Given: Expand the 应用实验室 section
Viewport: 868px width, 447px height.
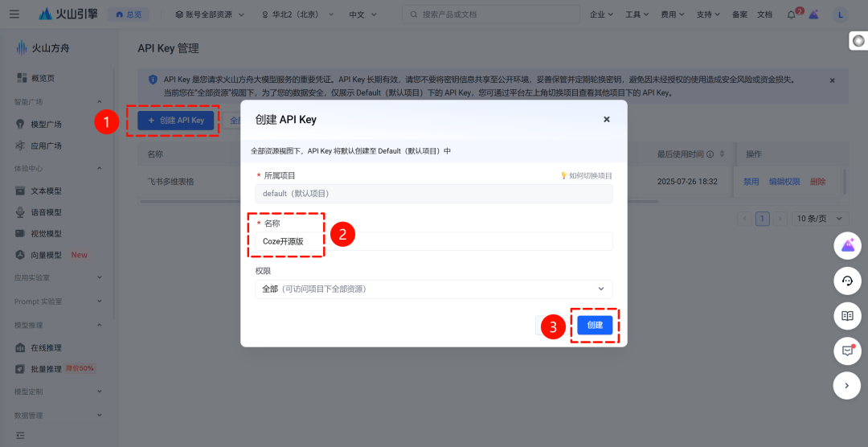Looking at the screenshot, I should point(58,277).
